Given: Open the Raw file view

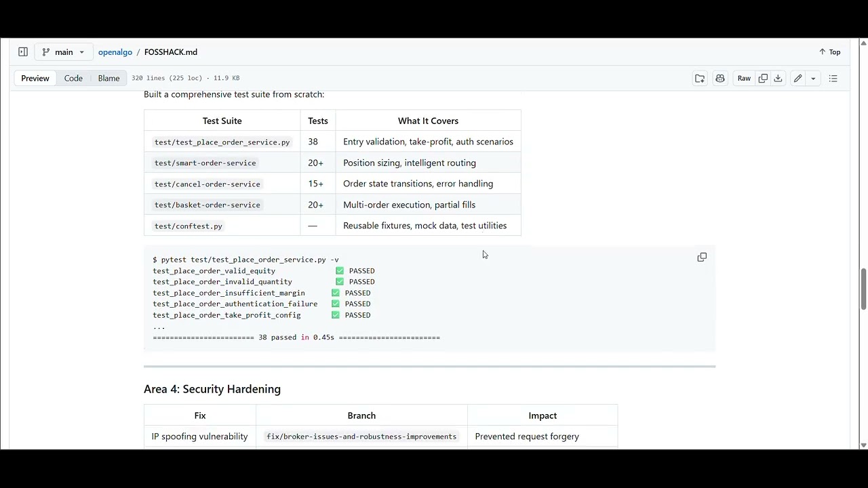Looking at the screenshot, I should coord(744,79).
